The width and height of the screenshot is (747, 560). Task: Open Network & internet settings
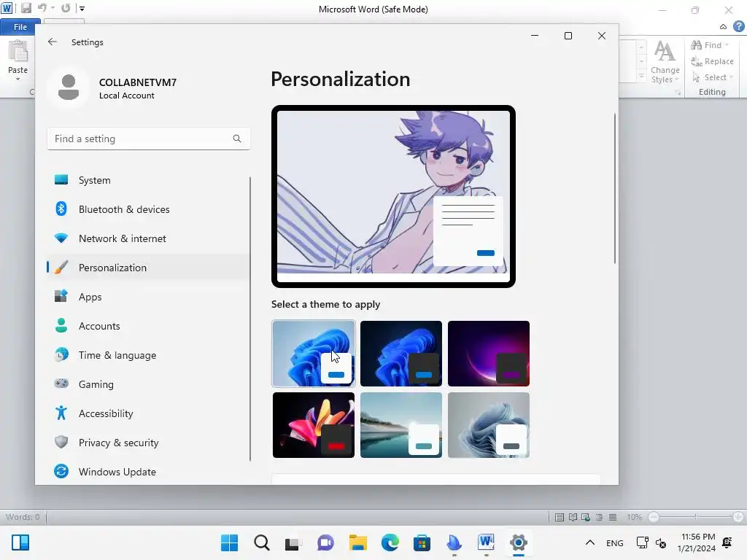coord(148,238)
